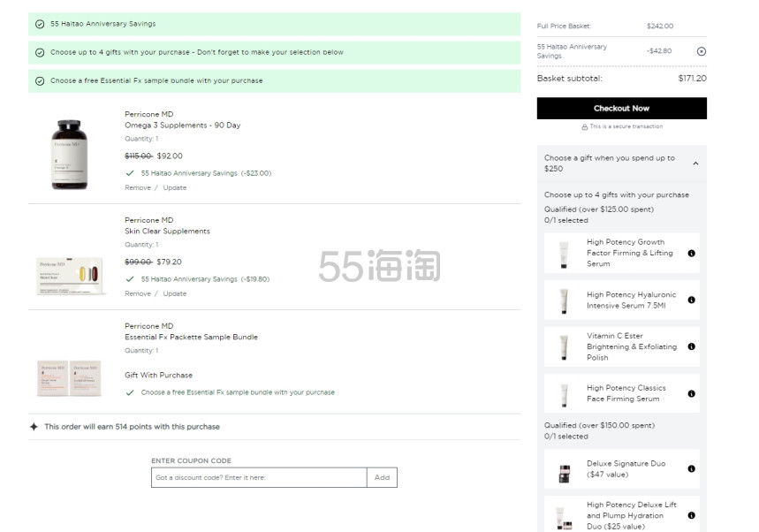Select the Vitamin C Ester Polish gift
Screen dimensions: 759x532
(621, 346)
